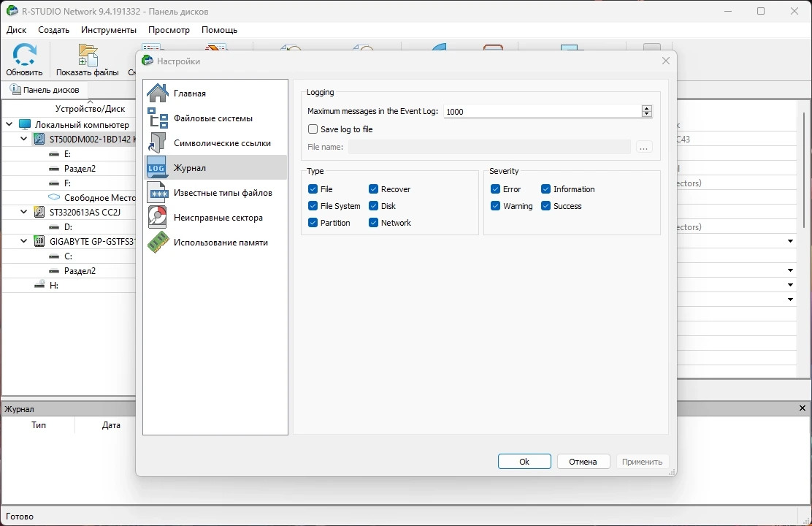Uncheck the Information severity checkbox

click(x=545, y=189)
